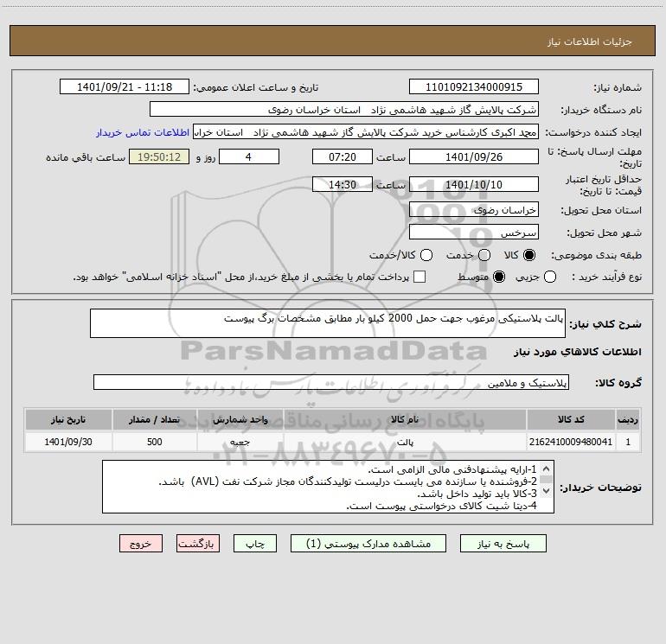Click the need number field 1101092134000915
Viewport: 666px width, 644px height.
(473, 87)
